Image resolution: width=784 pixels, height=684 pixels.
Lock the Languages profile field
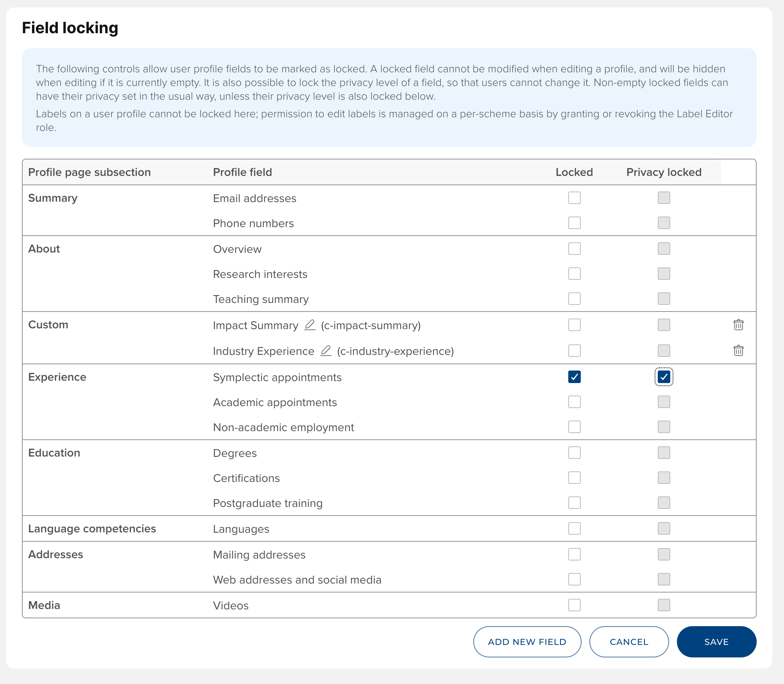(x=574, y=528)
